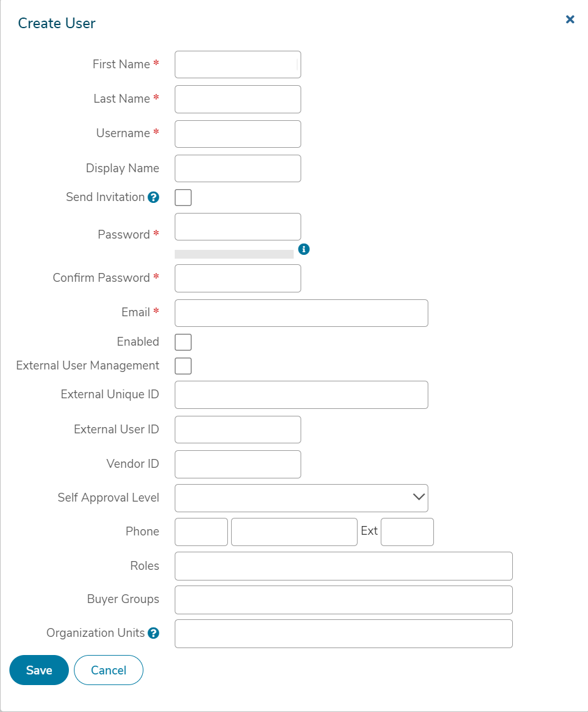The image size is (588, 712).
Task: Click the Phone Ext input field
Action: click(407, 532)
